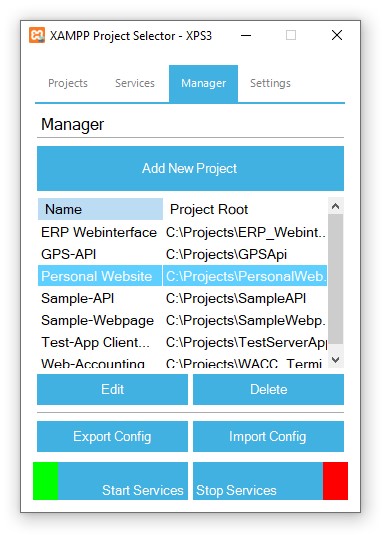Select the Manager tab

pos(204,84)
